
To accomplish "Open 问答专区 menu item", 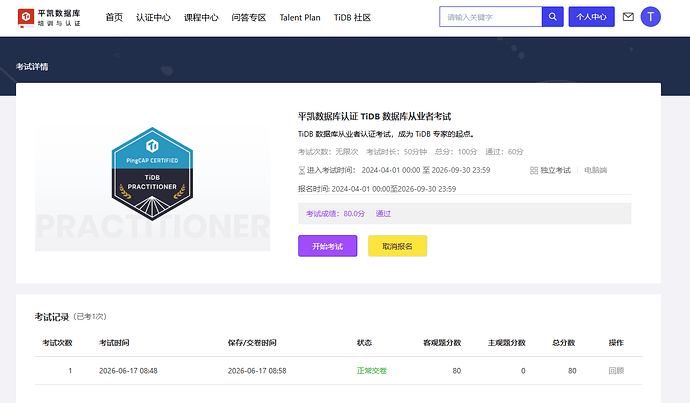I will coord(249,18).
